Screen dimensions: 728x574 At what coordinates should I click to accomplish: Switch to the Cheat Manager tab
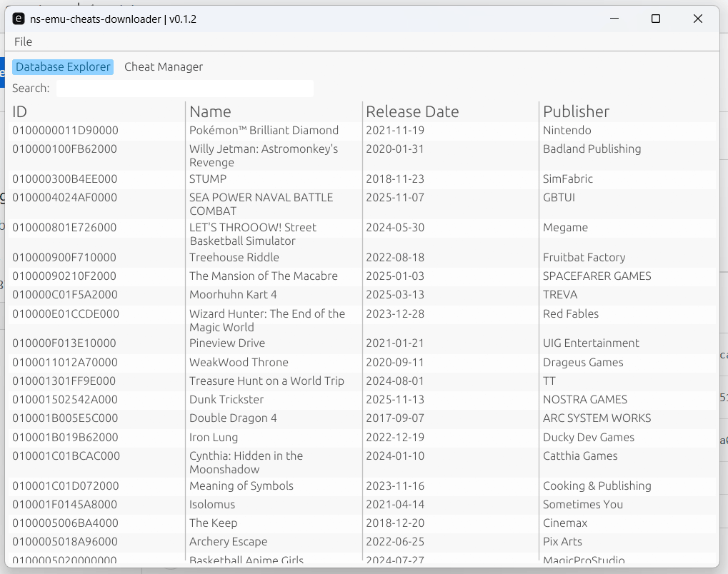click(x=164, y=67)
